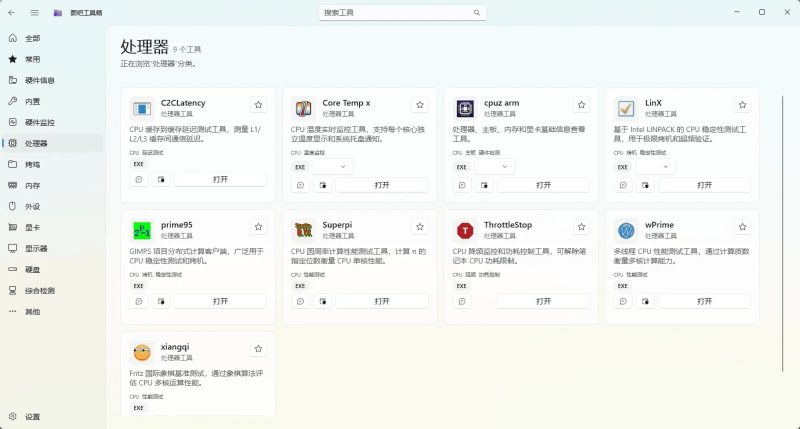Favorite xiangqi with its star
The width and height of the screenshot is (800, 429).
tap(258, 348)
